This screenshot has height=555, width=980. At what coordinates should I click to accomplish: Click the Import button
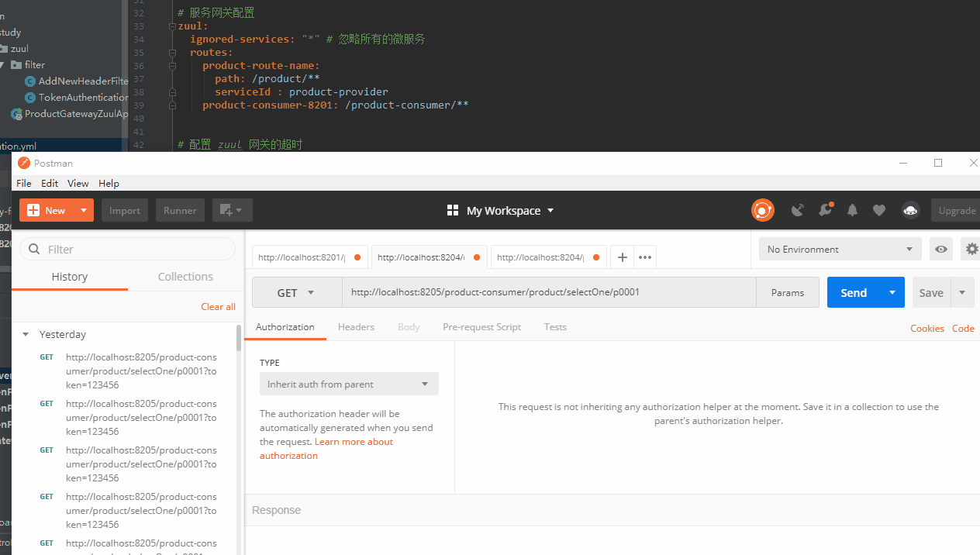[x=125, y=210]
